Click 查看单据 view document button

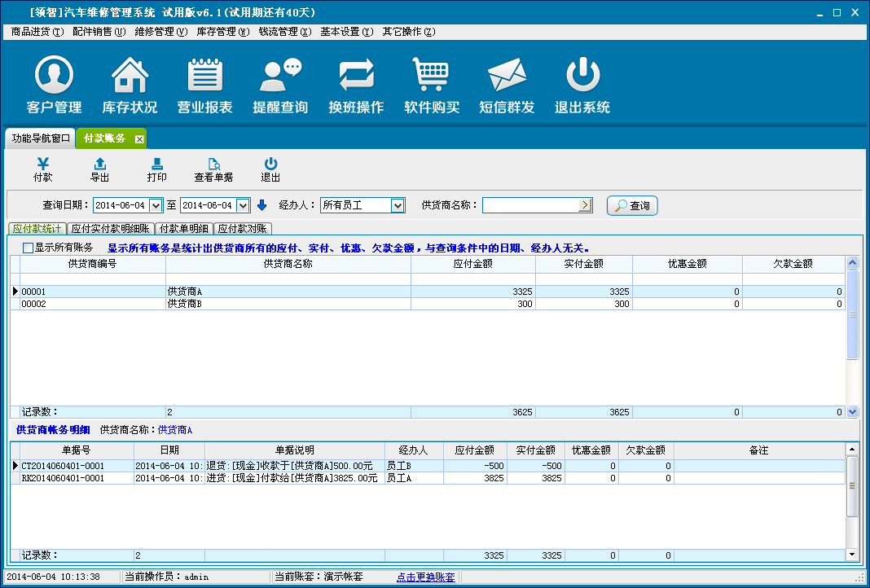pyautogui.click(x=213, y=169)
